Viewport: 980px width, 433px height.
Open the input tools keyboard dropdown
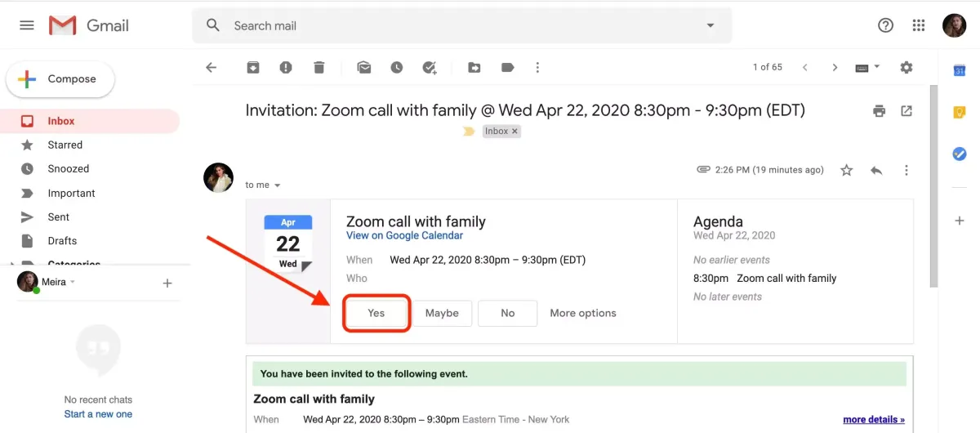(x=867, y=68)
